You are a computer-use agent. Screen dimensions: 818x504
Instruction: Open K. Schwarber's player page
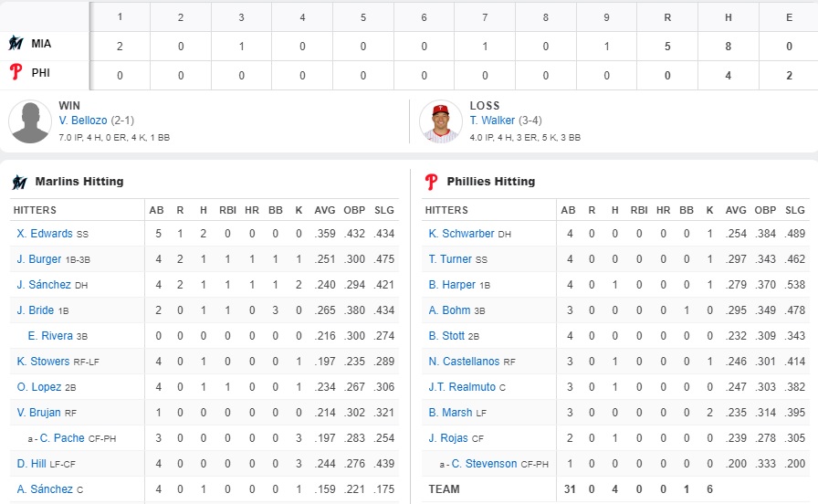click(461, 234)
